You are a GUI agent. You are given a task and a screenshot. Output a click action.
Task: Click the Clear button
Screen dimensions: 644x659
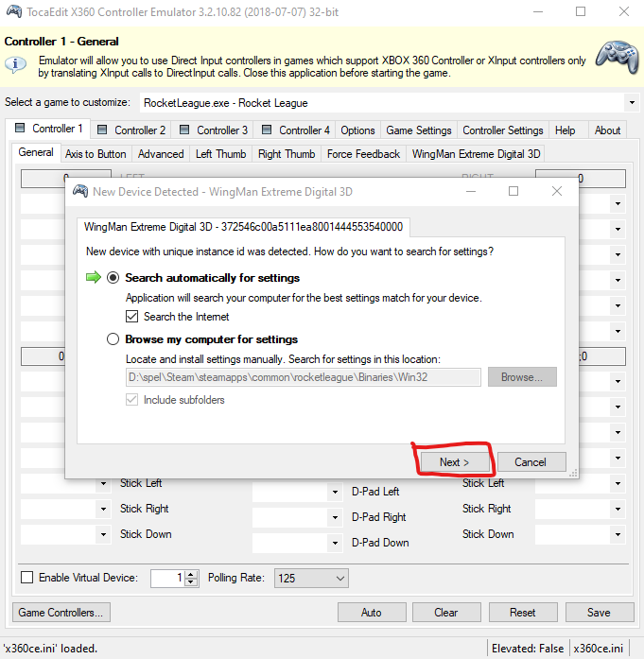coord(446,613)
